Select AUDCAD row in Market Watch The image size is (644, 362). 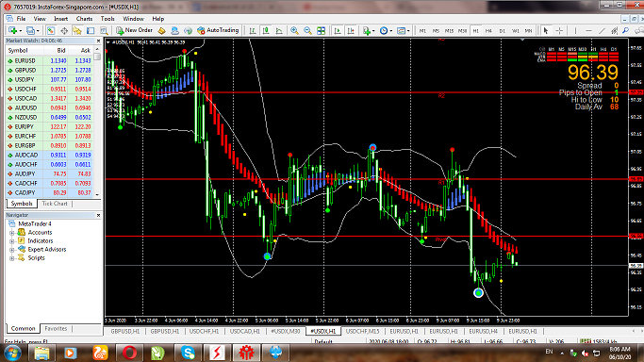[x=49, y=156]
